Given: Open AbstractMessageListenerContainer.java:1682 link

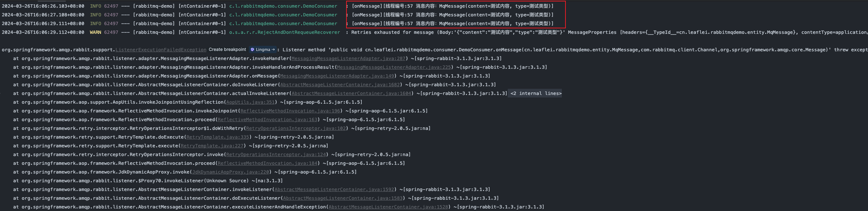Looking at the screenshot, I should (340, 85).
